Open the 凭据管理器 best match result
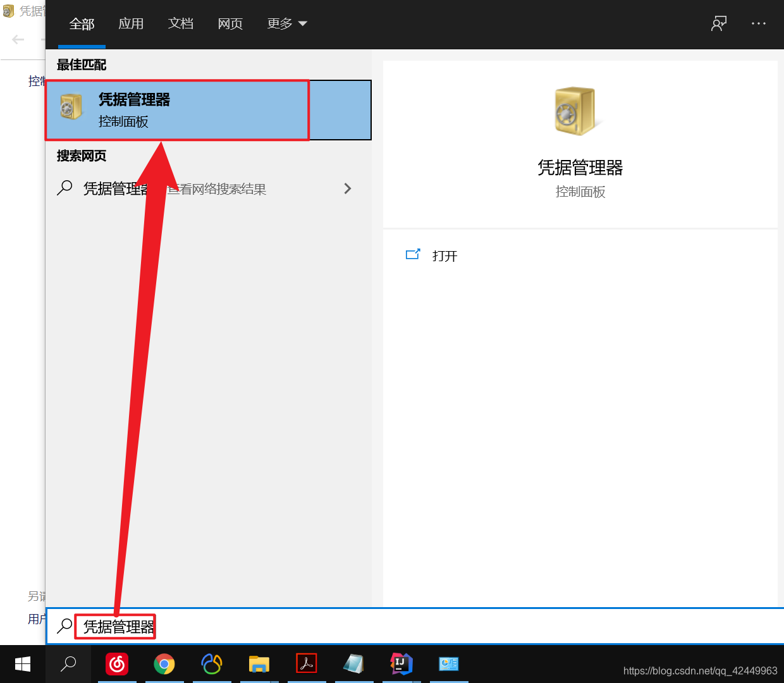 209,110
